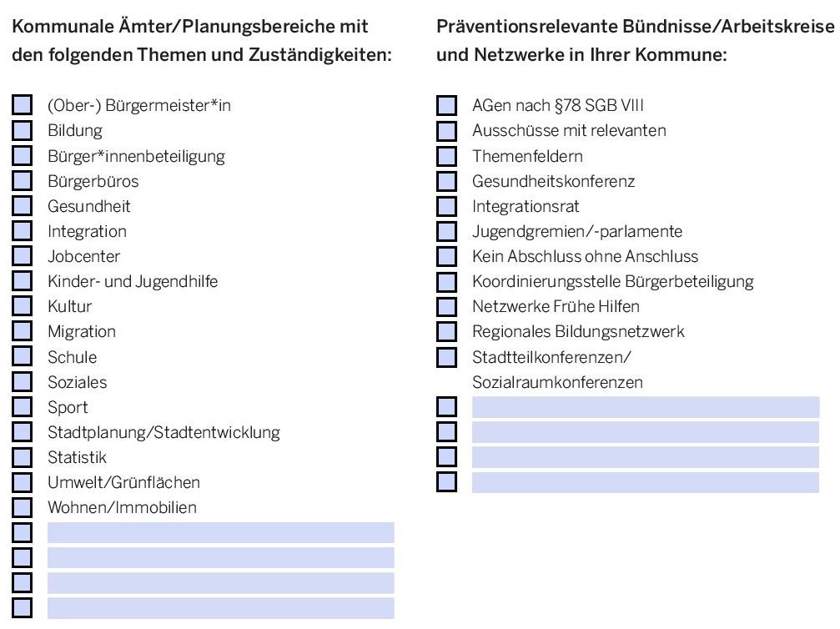Tick Netzwerke Frühe Hilfen checkbox
Viewport: 840px width, 629px height.
(x=447, y=306)
